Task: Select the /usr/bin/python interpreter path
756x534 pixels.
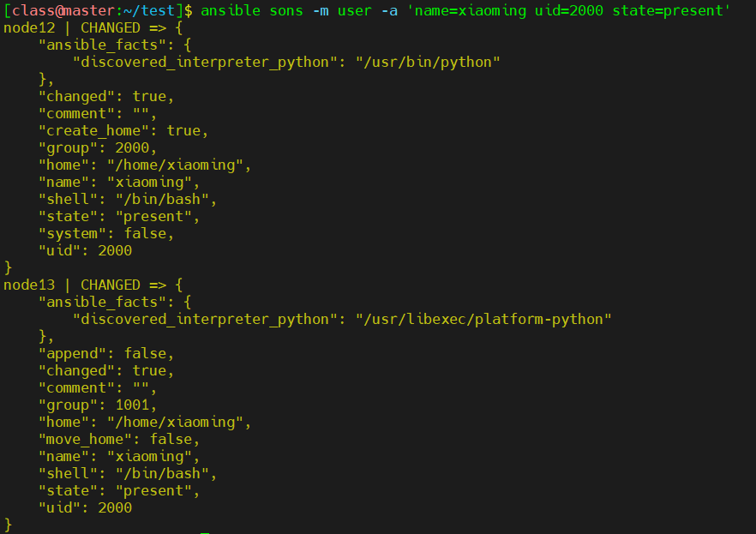Action: 428,62
